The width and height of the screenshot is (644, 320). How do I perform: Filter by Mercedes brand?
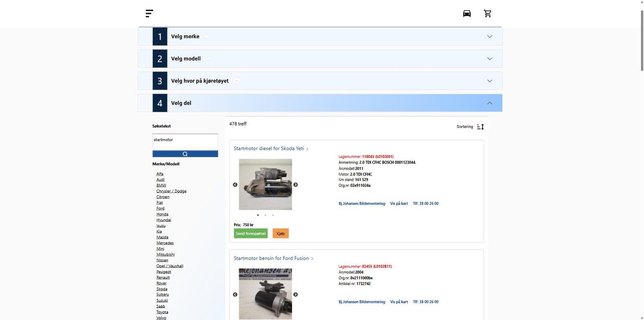point(165,243)
